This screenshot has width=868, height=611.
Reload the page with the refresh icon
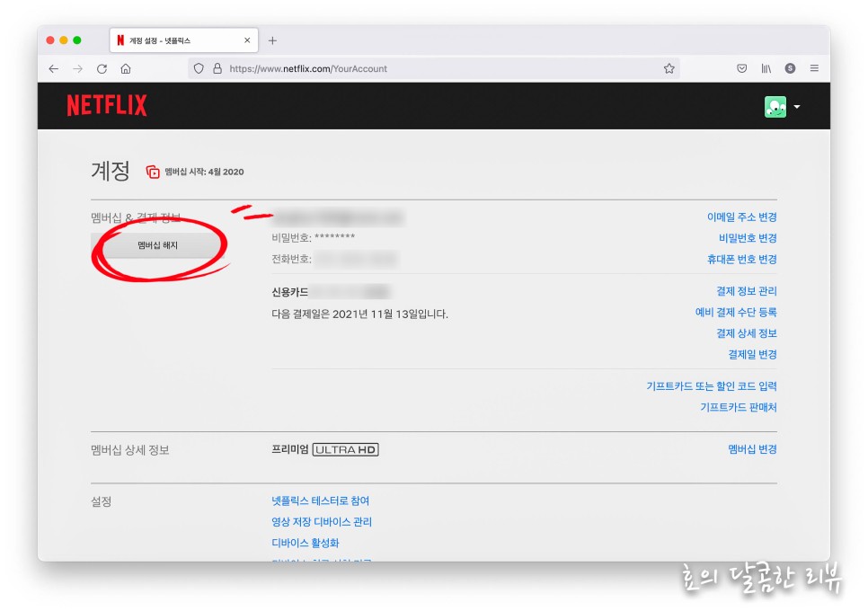click(x=102, y=68)
